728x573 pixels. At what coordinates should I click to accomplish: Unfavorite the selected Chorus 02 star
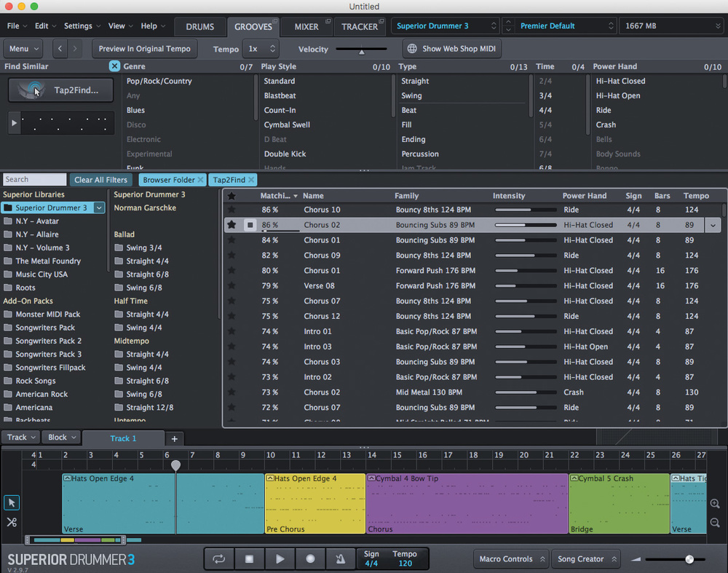coord(232,225)
